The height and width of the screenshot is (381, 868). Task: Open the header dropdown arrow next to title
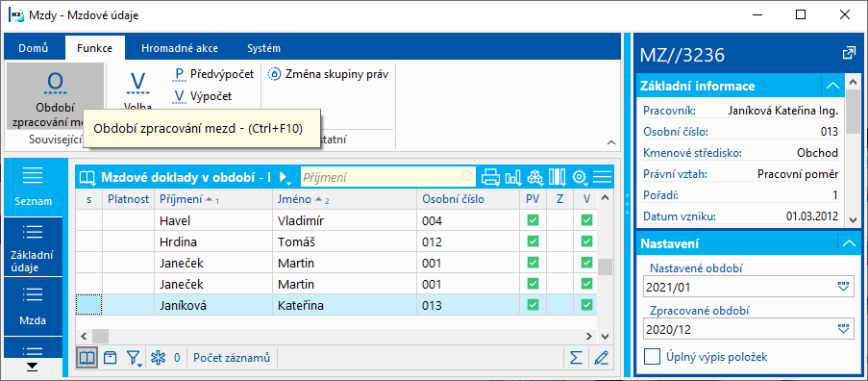285,177
